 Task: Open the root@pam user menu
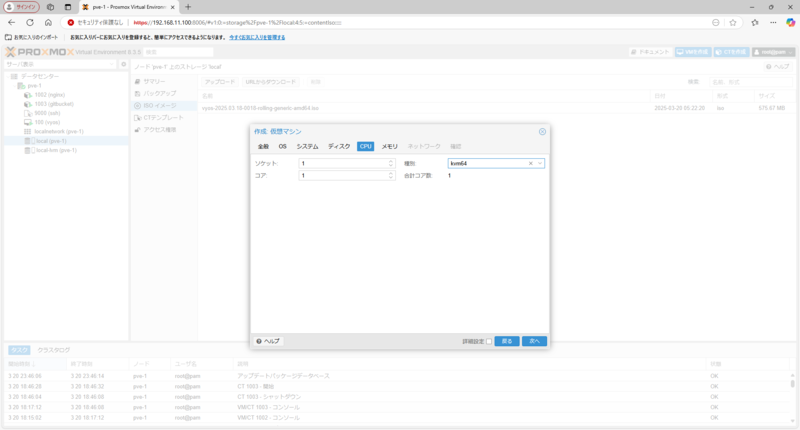(x=773, y=52)
